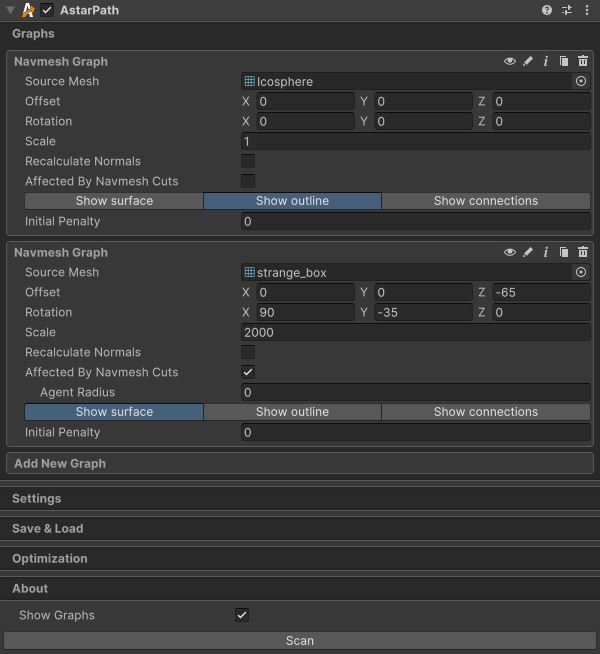The height and width of the screenshot is (654, 600).
Task: Collapse the AstarPath component foldout arrow
Action: [x=10, y=10]
